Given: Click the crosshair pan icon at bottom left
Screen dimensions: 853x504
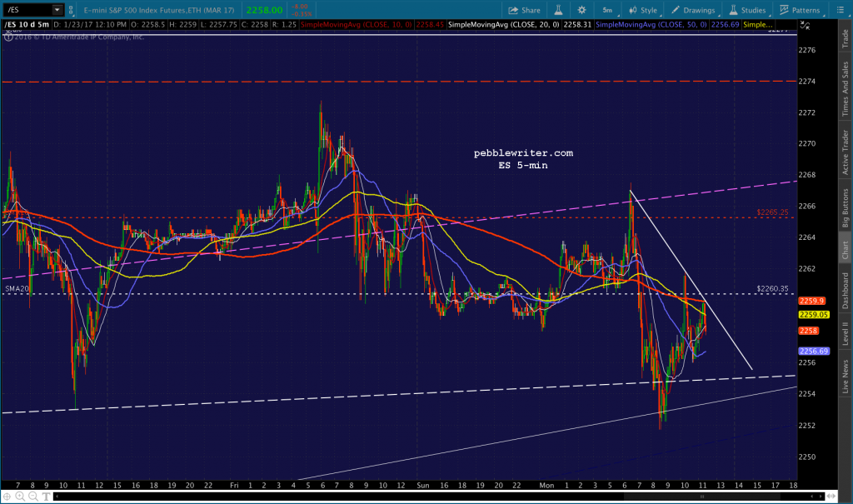Looking at the screenshot, I should tap(7, 497).
